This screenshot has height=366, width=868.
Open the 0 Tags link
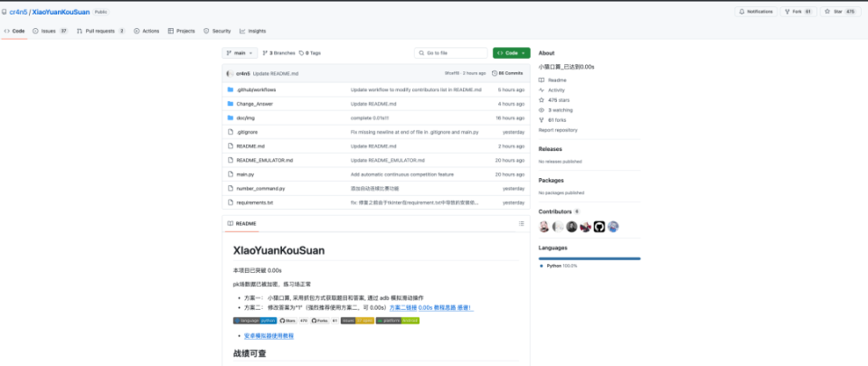tap(310, 53)
